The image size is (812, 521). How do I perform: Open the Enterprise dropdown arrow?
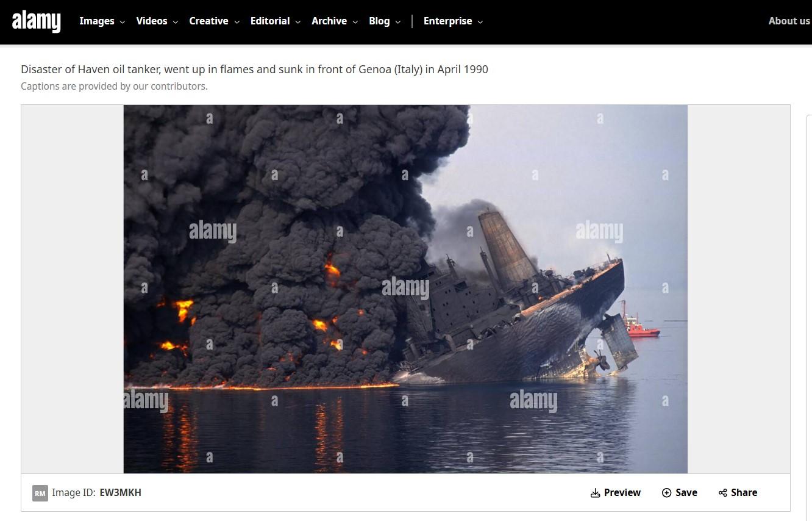480,22
